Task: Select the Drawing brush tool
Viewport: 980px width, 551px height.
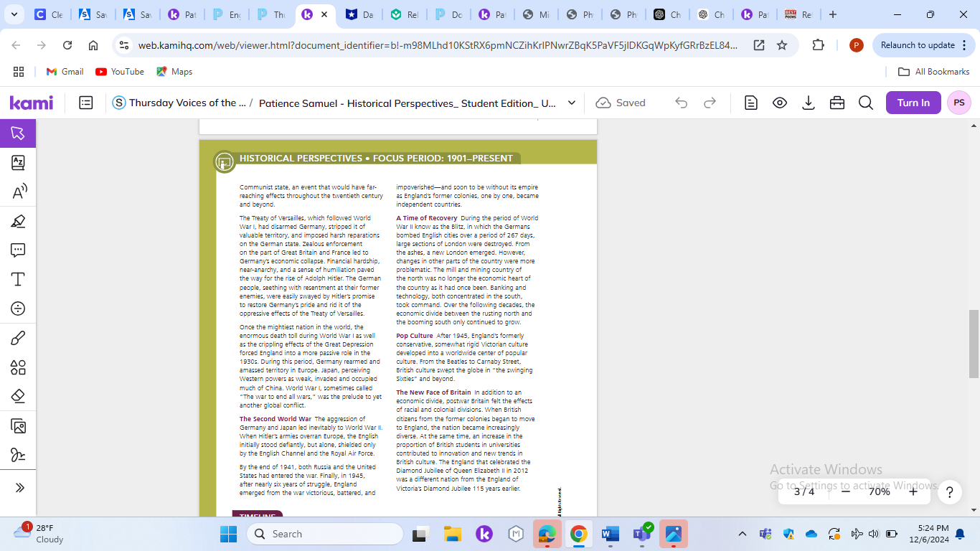Action: 18,338
